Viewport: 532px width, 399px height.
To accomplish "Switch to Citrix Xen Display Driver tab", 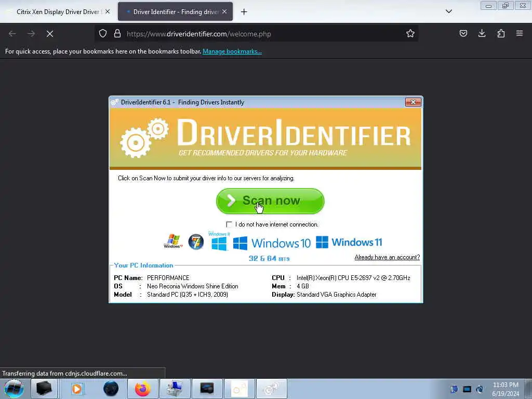I will tap(58, 12).
